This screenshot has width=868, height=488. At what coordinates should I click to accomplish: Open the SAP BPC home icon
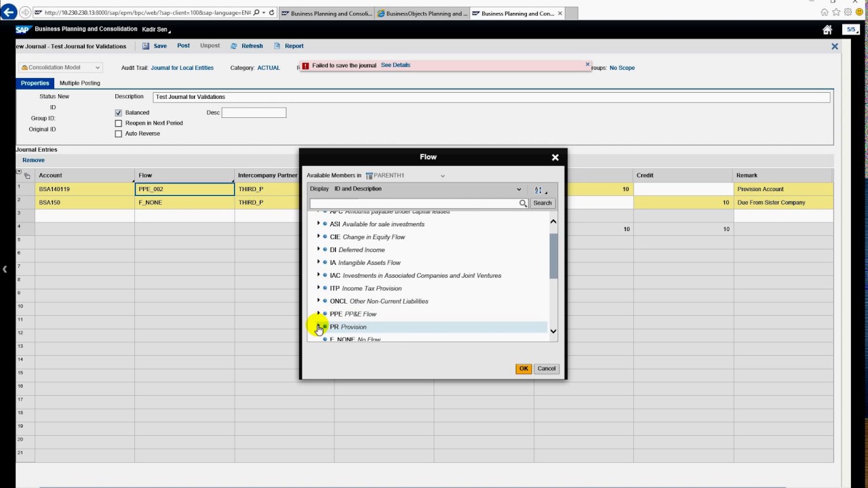coord(827,30)
